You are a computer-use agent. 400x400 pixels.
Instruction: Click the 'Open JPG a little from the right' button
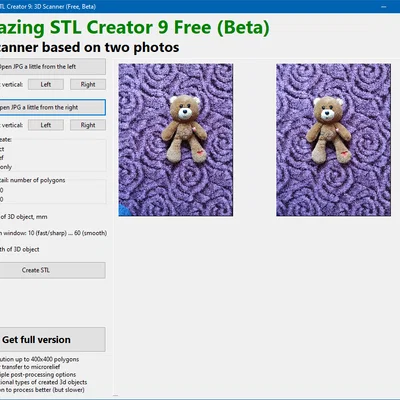tap(53, 107)
